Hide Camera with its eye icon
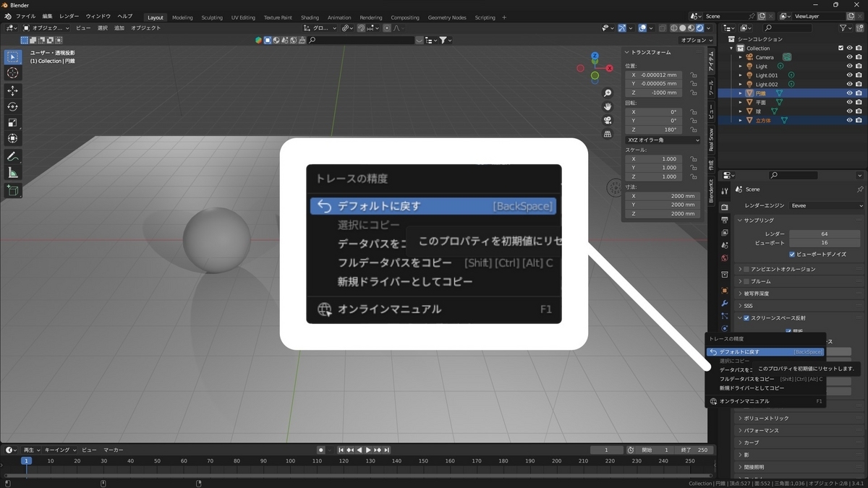This screenshot has width=868, height=488. [849, 57]
